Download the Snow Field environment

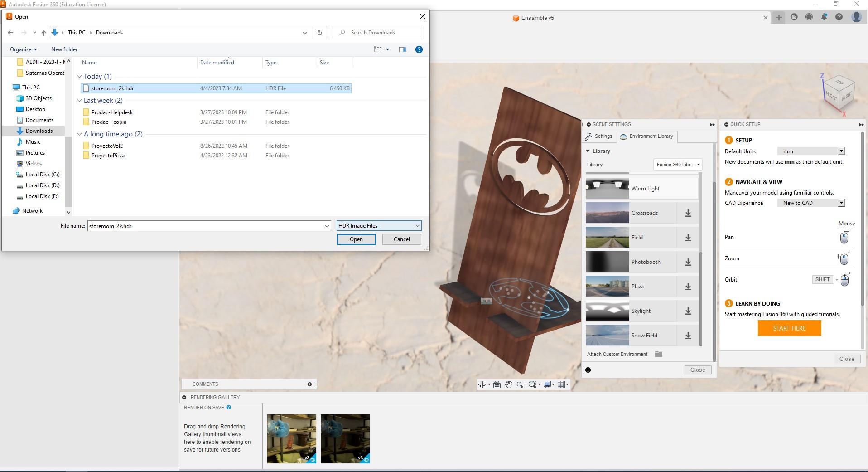pyautogui.click(x=688, y=336)
